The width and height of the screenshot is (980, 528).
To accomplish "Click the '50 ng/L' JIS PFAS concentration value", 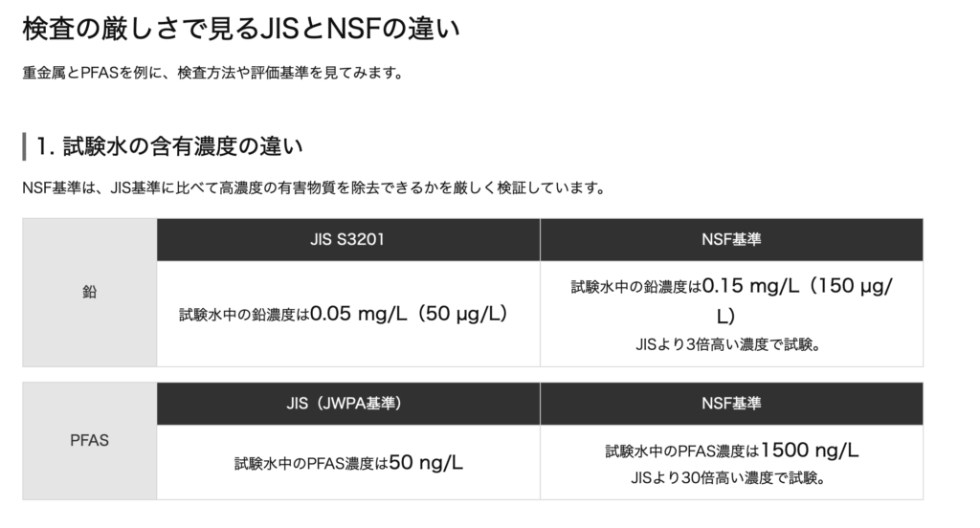I will click(426, 463).
